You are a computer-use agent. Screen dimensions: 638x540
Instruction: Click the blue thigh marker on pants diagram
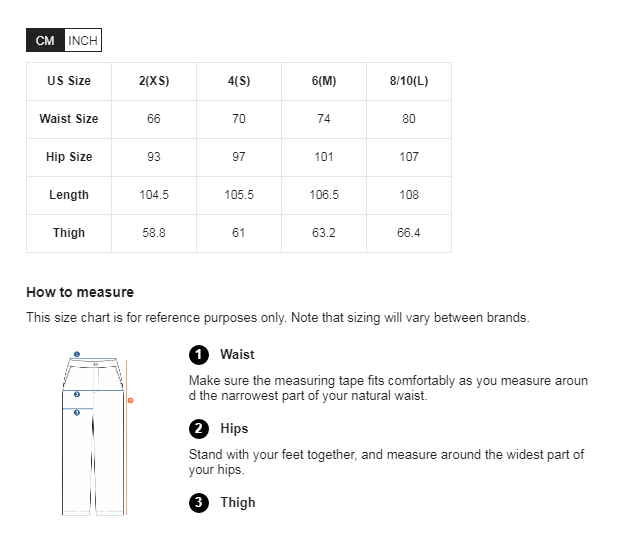[77, 412]
